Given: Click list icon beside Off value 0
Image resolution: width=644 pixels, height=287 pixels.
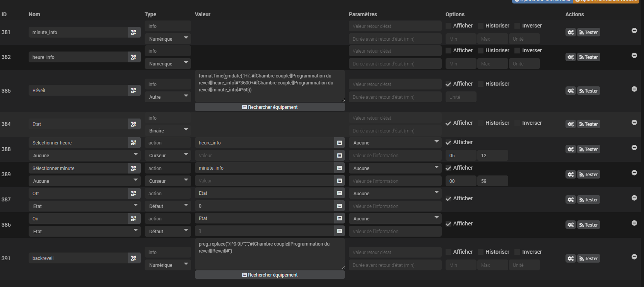Looking at the screenshot, I should [340, 206].
